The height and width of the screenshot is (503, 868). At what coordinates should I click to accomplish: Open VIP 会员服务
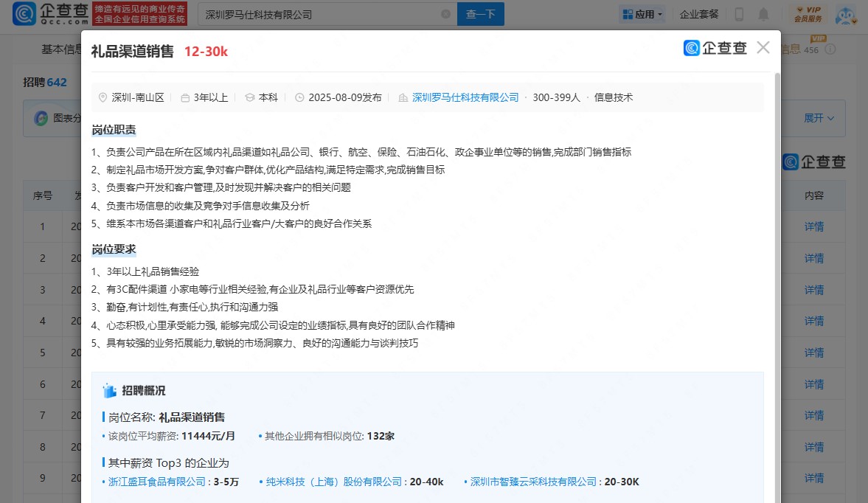coord(808,15)
